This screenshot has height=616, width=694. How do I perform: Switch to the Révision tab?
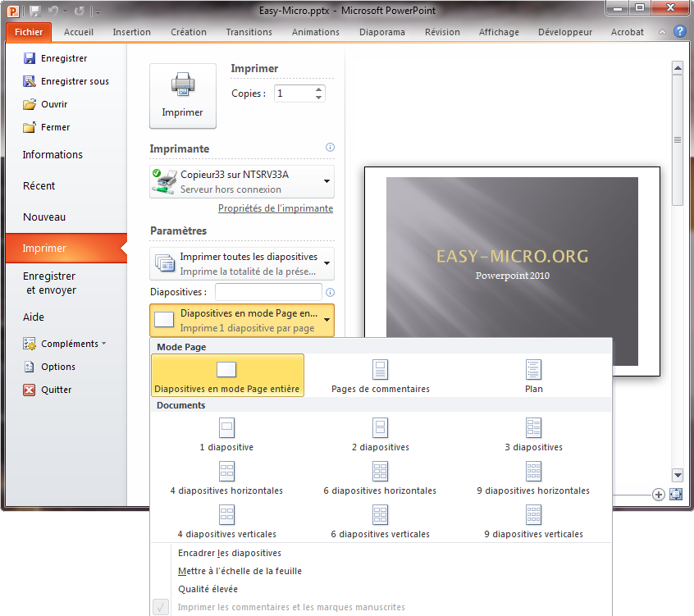[x=442, y=32]
